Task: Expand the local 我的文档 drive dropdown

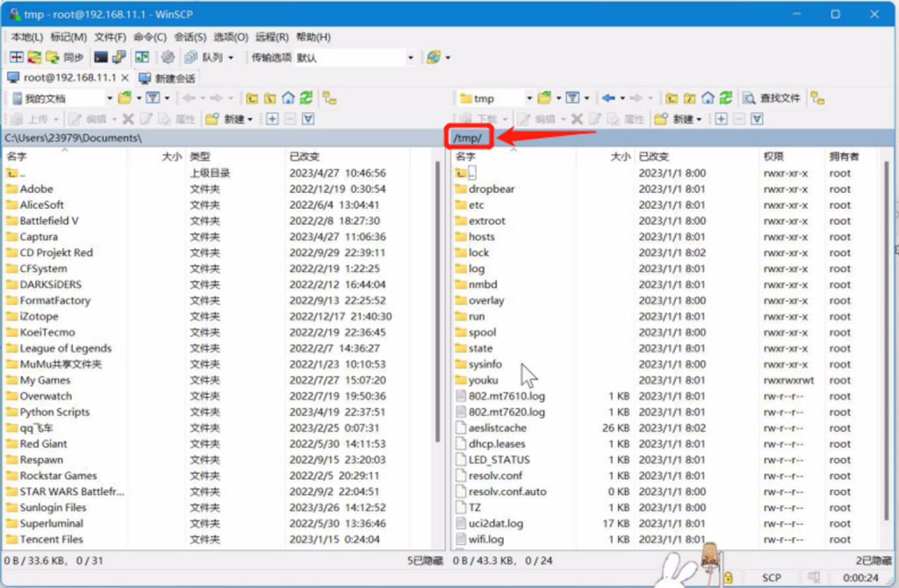Action: (110, 98)
